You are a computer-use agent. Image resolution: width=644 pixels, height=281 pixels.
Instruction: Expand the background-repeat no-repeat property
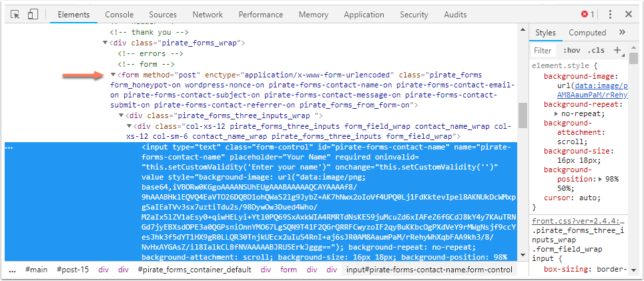557,114
